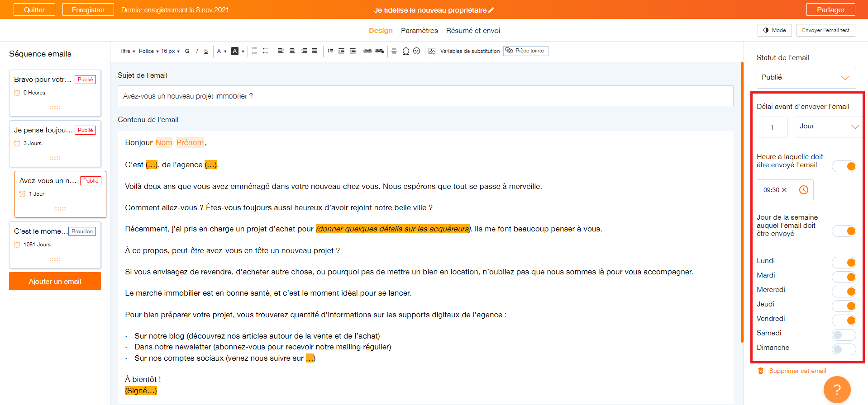Remove link using the unlink icon
868x405 pixels.
click(379, 51)
